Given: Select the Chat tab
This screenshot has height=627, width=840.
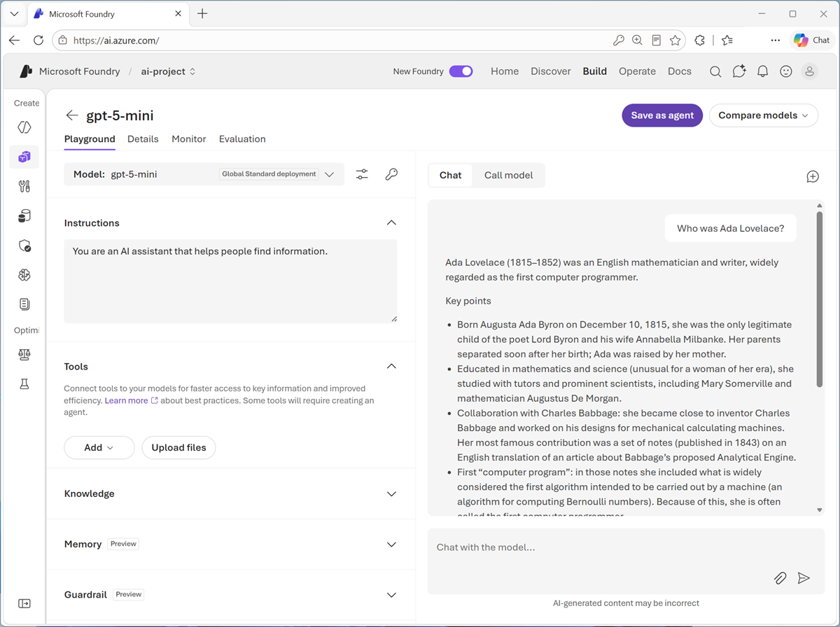Looking at the screenshot, I should coord(451,175).
